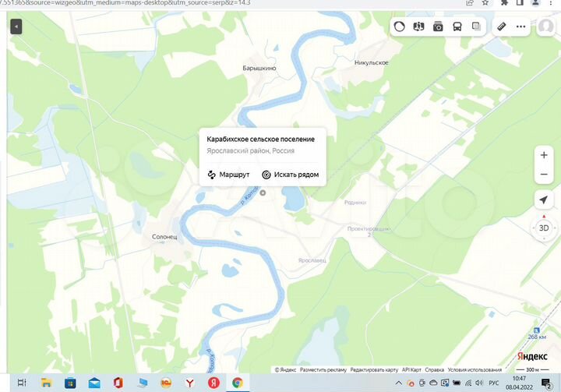Open the Разместить рекламу link

pos(323,370)
